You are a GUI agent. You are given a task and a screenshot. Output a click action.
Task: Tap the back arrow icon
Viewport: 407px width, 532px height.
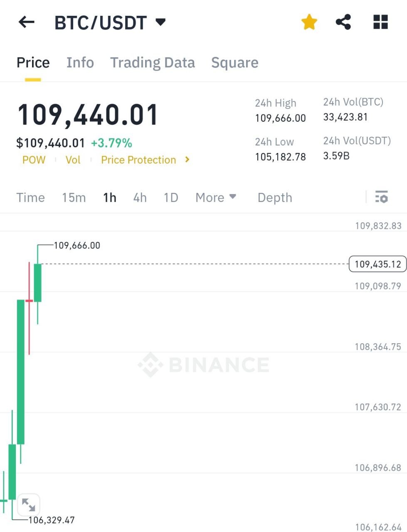point(27,22)
